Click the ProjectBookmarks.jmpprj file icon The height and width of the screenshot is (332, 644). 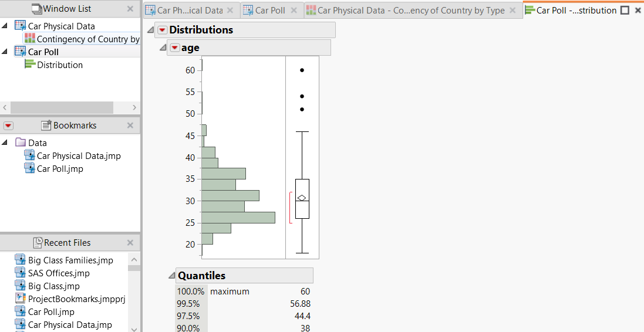point(20,299)
